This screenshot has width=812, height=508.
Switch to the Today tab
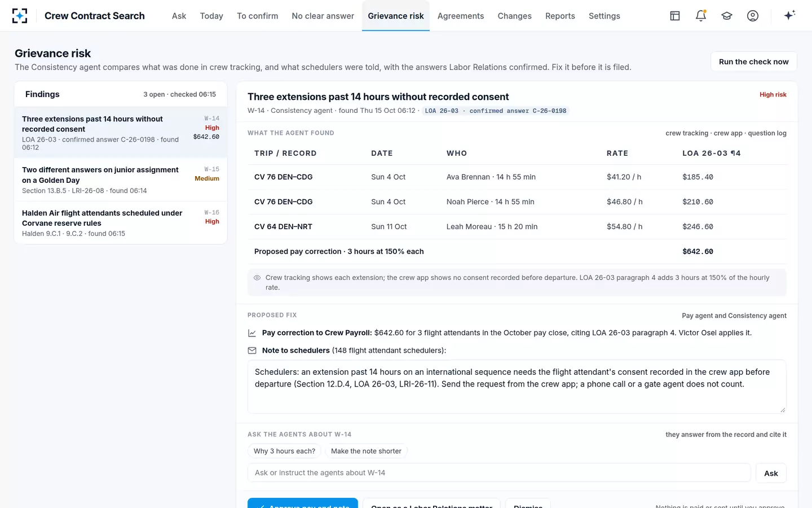tap(211, 16)
